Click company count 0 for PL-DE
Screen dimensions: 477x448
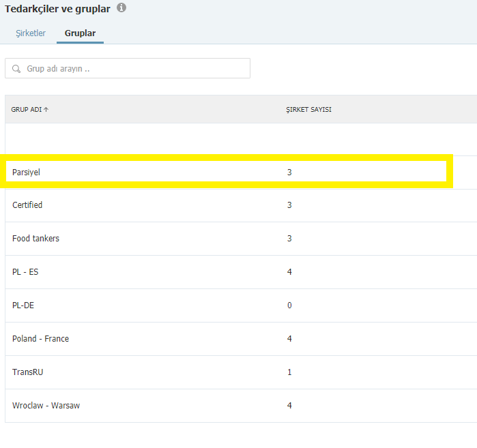(x=289, y=305)
